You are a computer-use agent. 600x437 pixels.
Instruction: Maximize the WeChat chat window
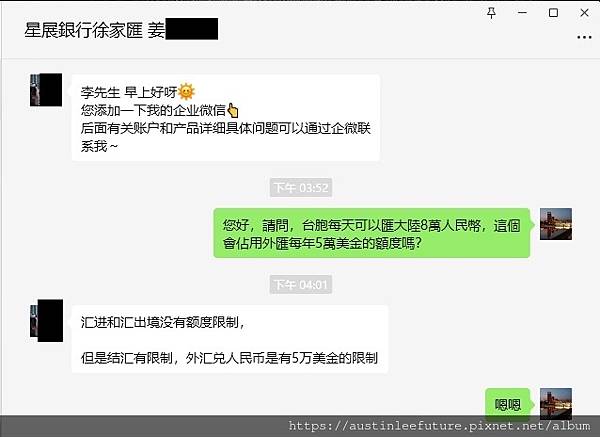(553, 13)
